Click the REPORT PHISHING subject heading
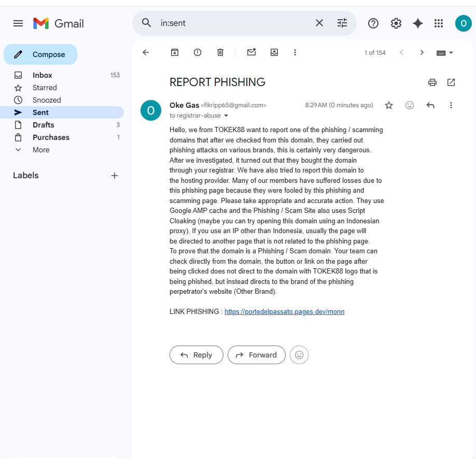This screenshot has width=476, height=459. pos(217,82)
